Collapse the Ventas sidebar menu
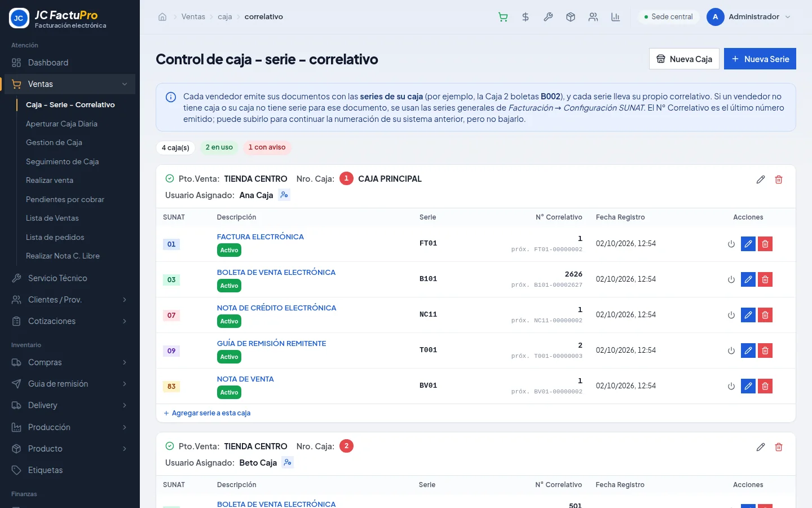 pyautogui.click(x=70, y=84)
